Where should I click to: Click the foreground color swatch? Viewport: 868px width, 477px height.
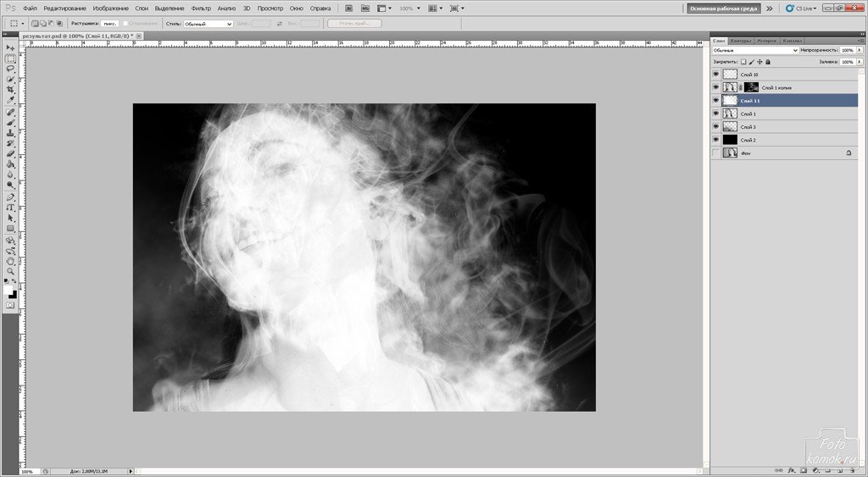click(x=8, y=289)
